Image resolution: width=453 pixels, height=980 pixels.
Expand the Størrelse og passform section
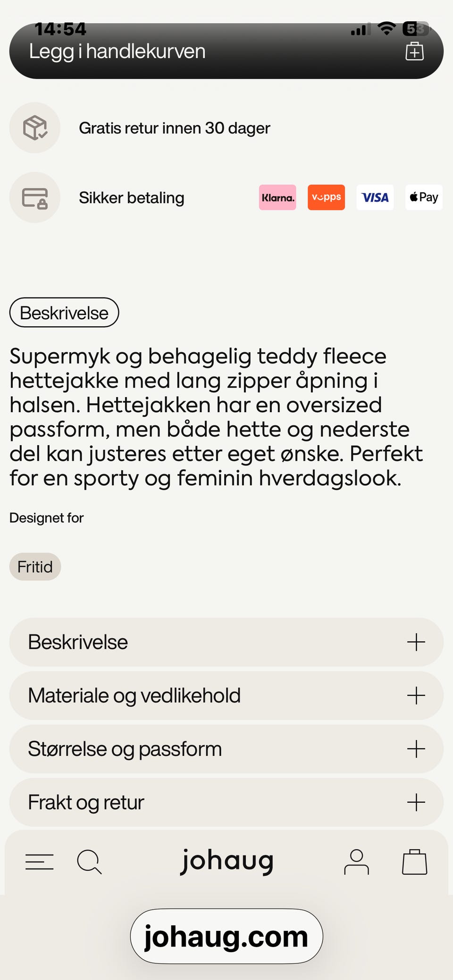tap(226, 749)
